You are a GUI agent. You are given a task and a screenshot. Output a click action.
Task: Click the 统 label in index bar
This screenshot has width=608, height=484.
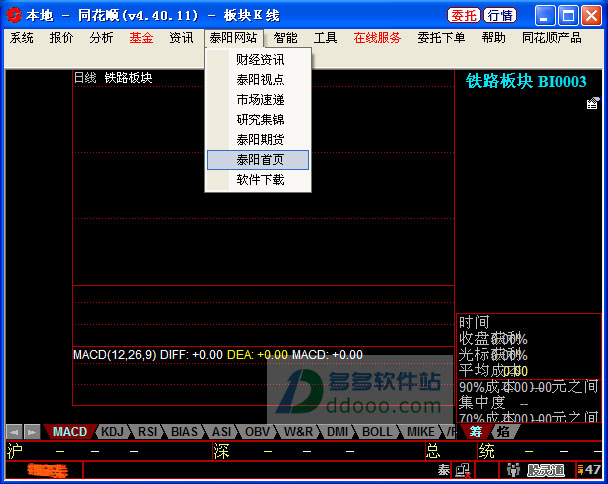coord(486,451)
